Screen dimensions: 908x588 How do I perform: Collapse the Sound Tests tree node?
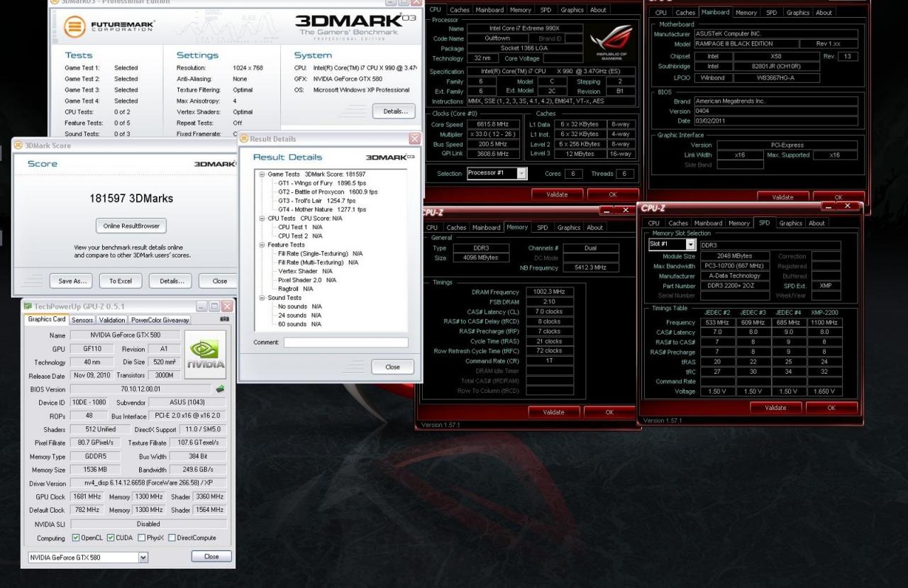point(261,298)
